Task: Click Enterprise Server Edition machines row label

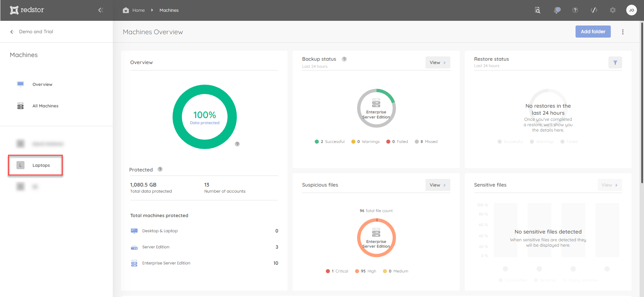Action: point(166,263)
